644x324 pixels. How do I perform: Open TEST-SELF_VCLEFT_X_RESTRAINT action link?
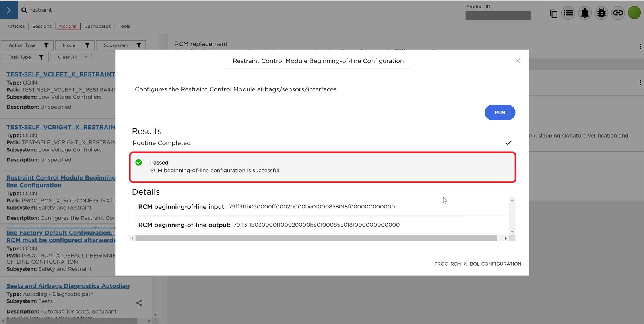(x=61, y=74)
